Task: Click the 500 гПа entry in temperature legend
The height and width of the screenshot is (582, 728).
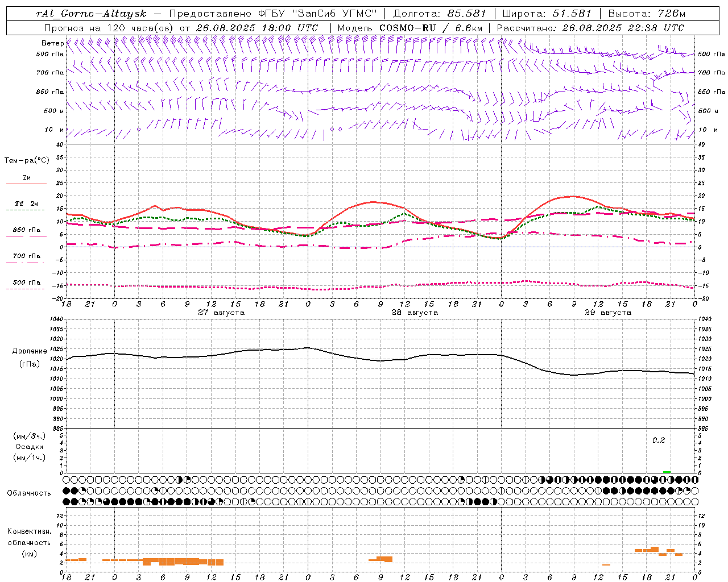Action: [x=27, y=282]
